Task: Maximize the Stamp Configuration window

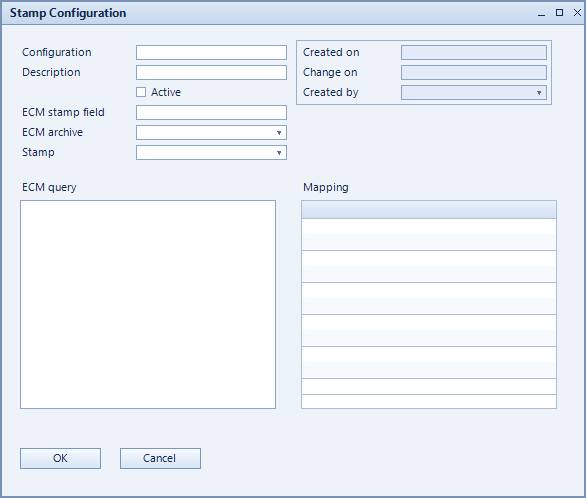Action: point(559,13)
